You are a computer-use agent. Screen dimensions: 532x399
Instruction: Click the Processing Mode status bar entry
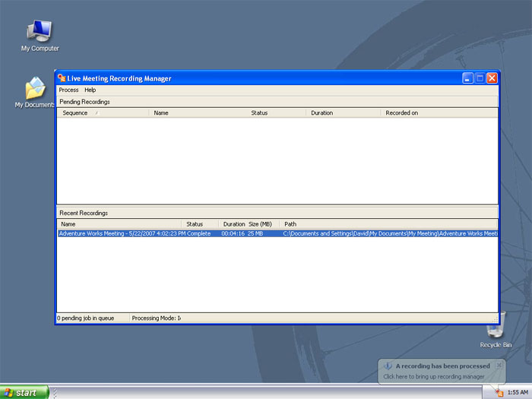[157, 318]
